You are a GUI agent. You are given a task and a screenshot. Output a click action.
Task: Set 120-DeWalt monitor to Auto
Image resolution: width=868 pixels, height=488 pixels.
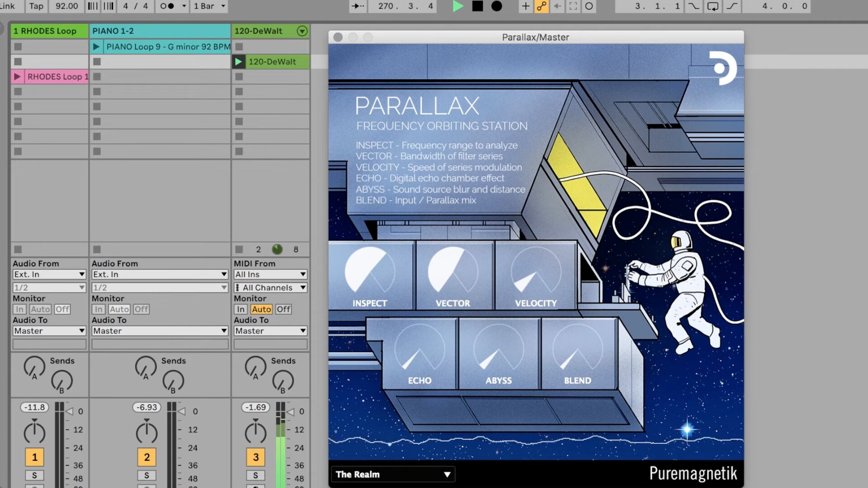(x=261, y=309)
